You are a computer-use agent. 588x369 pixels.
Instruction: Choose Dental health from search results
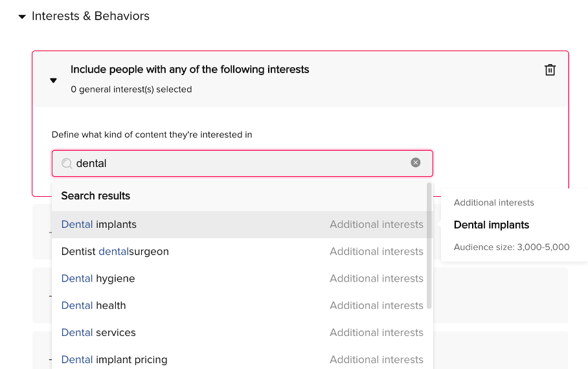[242, 306]
